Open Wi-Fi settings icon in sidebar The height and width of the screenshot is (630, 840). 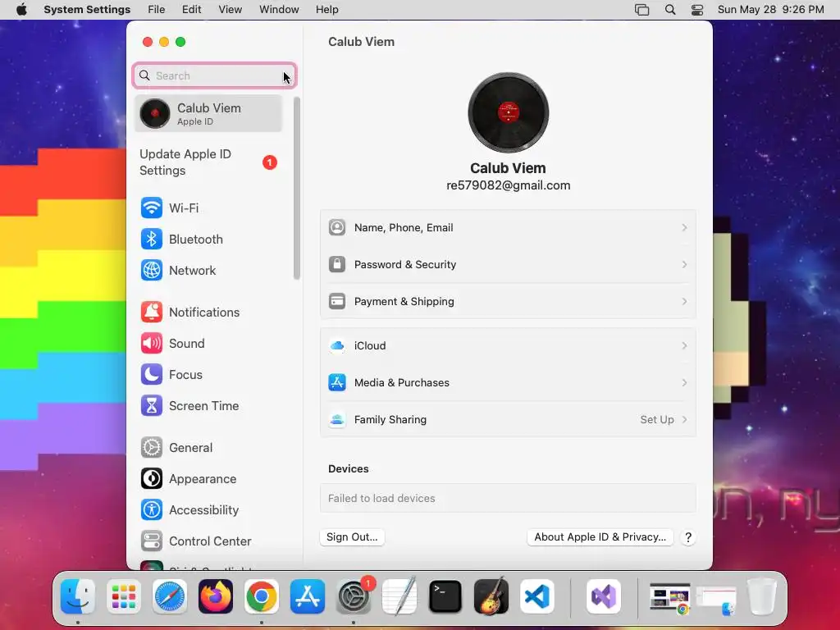tap(152, 208)
